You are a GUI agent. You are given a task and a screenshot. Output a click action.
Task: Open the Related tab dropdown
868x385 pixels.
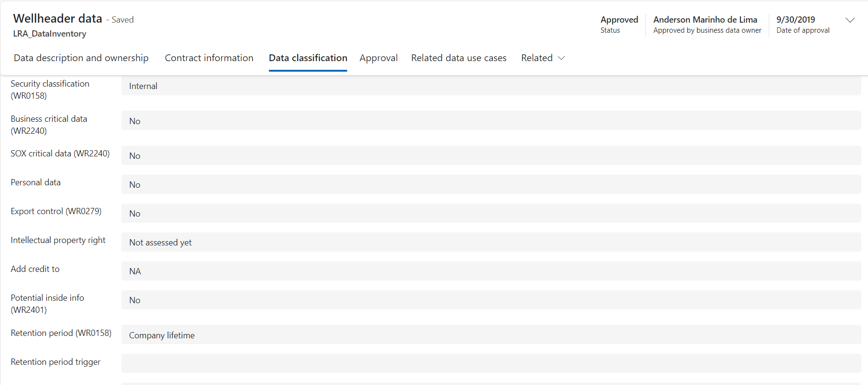tap(542, 58)
